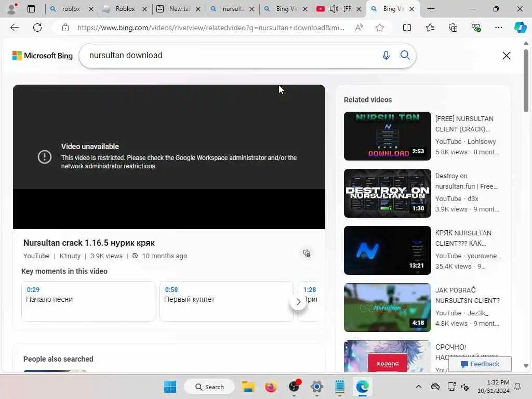Jump to the 1:28 key moment
The width and height of the screenshot is (532, 399).
point(311,301)
